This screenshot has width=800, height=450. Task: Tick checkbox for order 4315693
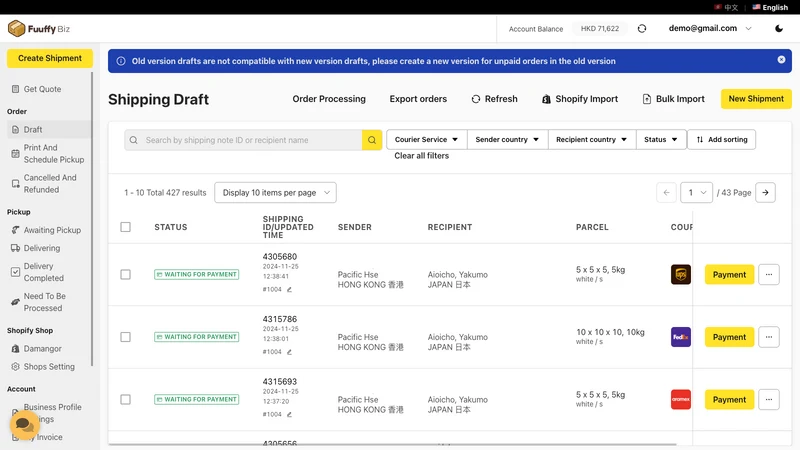pyautogui.click(x=126, y=399)
